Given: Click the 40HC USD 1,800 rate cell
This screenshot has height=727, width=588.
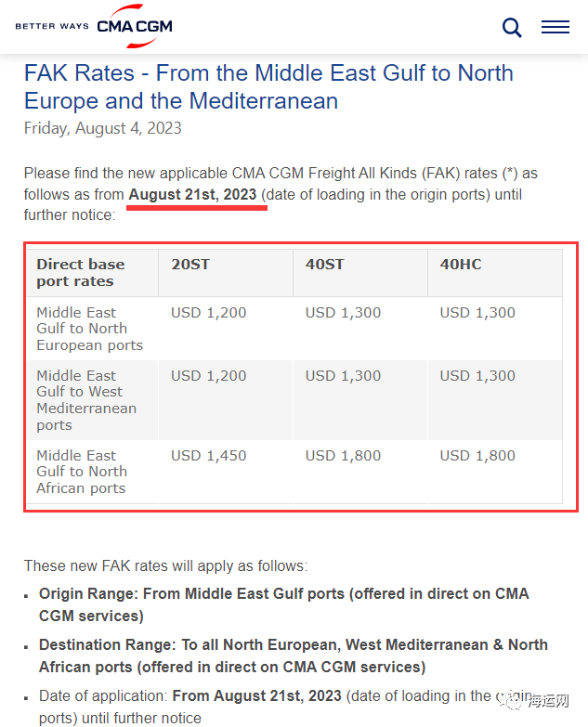Looking at the screenshot, I should 477,456.
